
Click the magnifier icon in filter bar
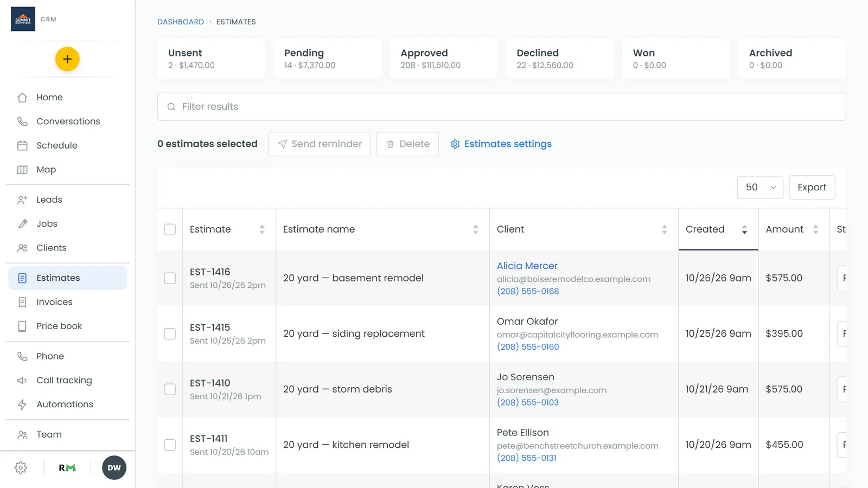point(171,107)
